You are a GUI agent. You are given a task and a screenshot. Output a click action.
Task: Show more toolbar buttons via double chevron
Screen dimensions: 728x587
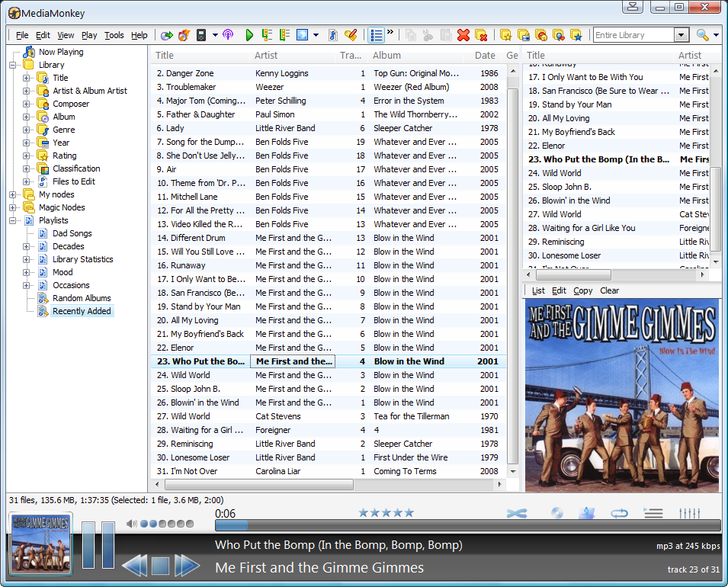(x=390, y=32)
